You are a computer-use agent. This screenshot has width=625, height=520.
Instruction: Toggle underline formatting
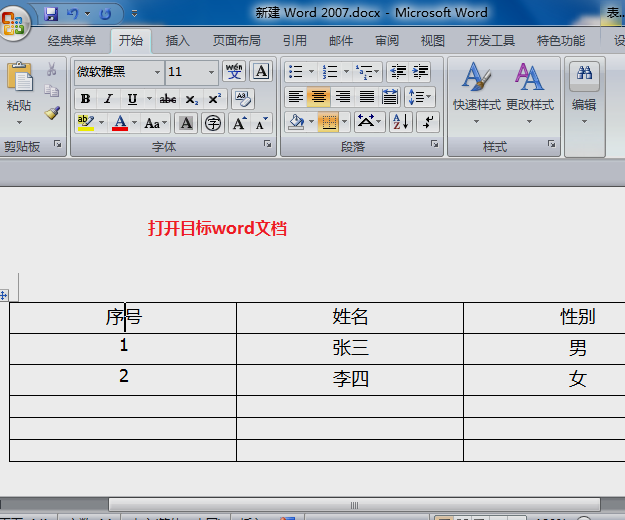pyautogui.click(x=132, y=99)
